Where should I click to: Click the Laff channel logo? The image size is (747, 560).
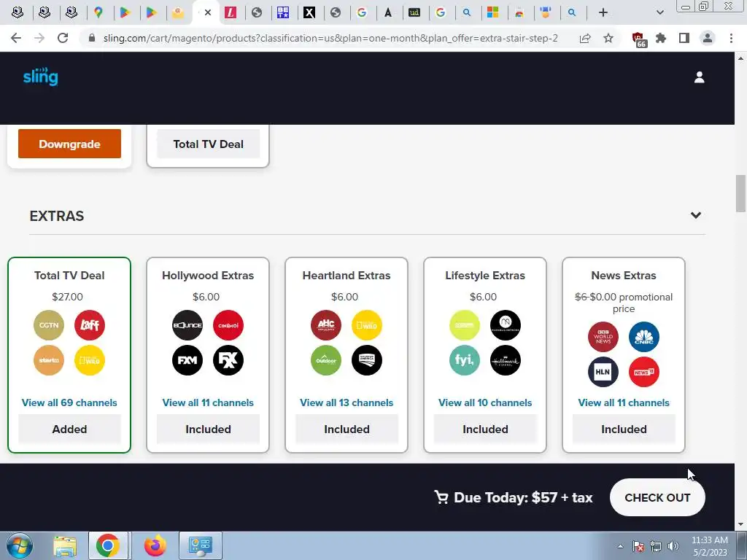coord(90,325)
